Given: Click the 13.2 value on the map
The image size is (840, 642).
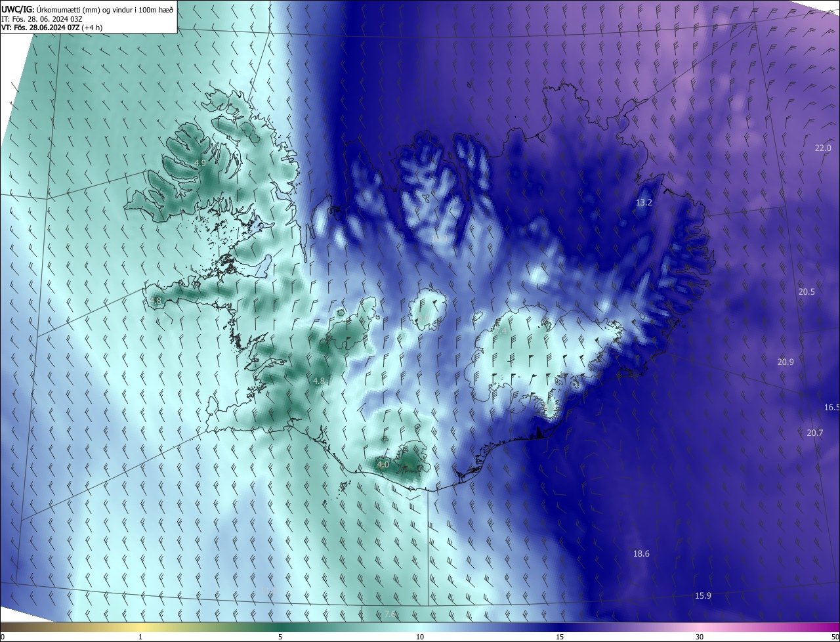Looking at the screenshot, I should pyautogui.click(x=644, y=203).
